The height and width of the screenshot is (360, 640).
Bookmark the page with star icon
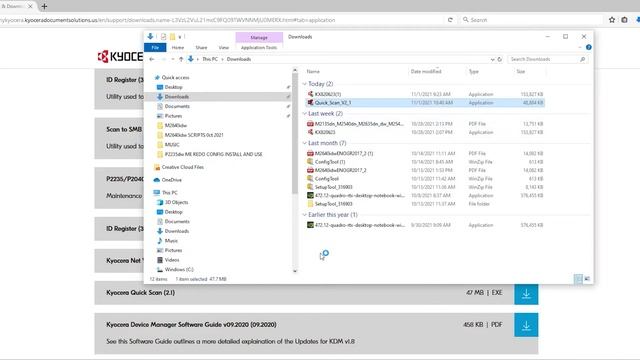click(612, 20)
